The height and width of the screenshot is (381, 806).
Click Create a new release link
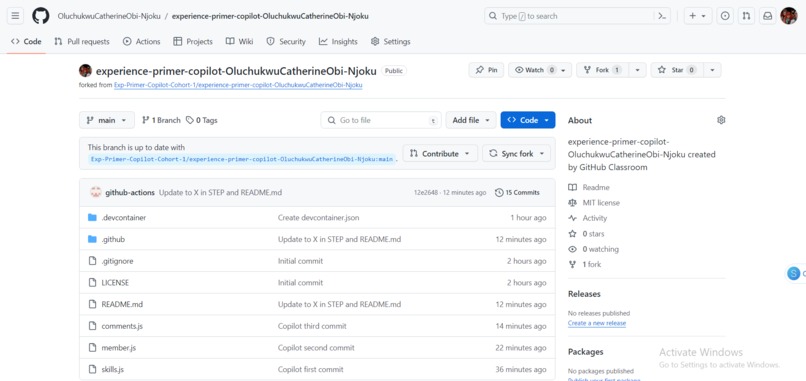[x=597, y=323]
